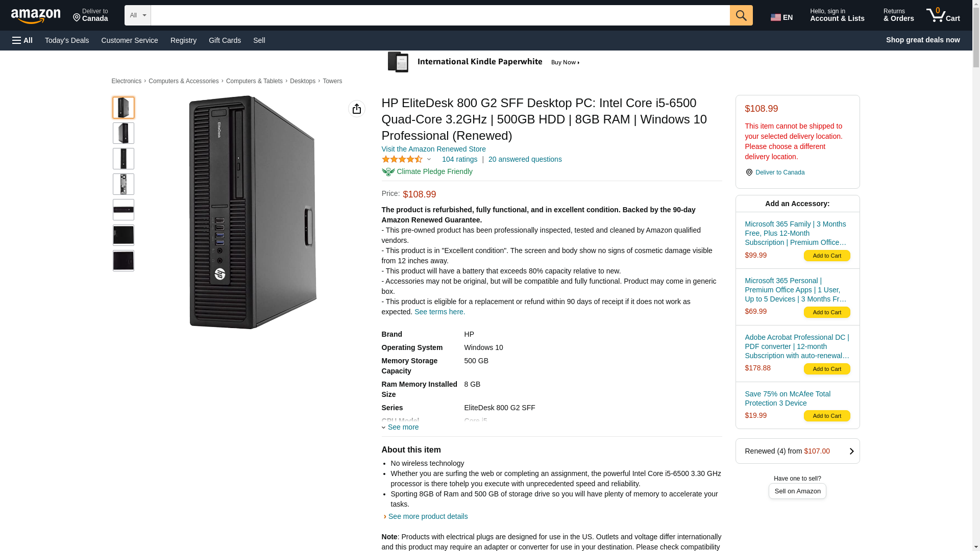The height and width of the screenshot is (551, 980).
Task: Open Today's Deals menu item
Action: coord(67,40)
